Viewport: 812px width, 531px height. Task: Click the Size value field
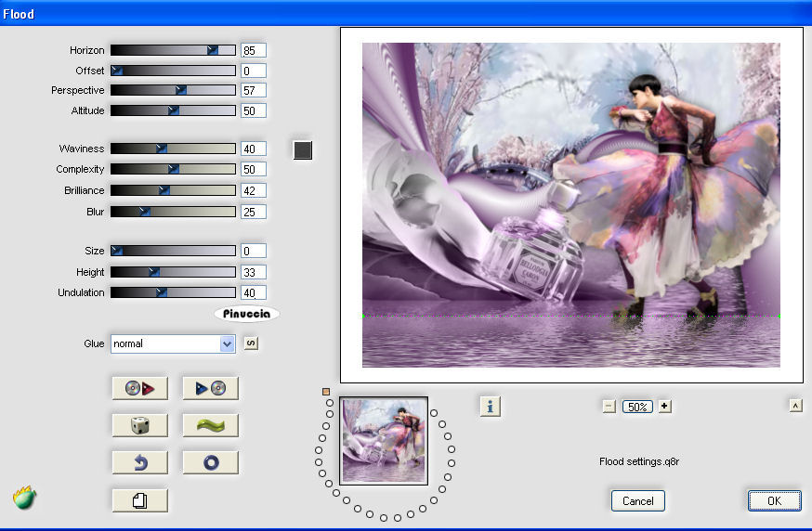254,251
